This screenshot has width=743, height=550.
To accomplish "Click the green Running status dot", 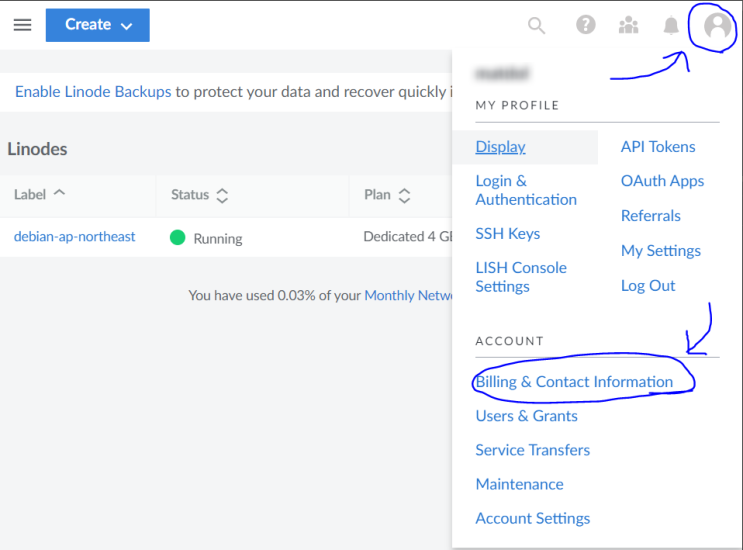I will click(x=178, y=237).
